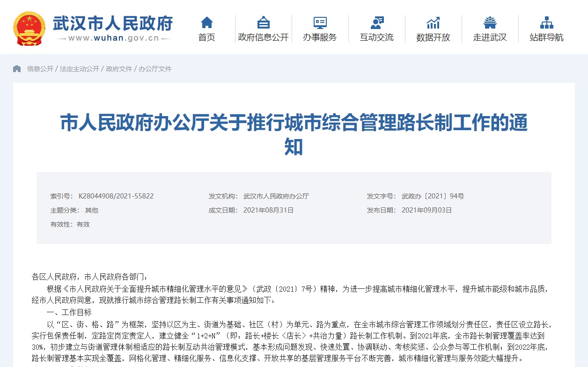Image resolution: width=588 pixels, height=367 pixels.
Task: Open the 数据开放 navigation label
Action: pyautogui.click(x=433, y=37)
